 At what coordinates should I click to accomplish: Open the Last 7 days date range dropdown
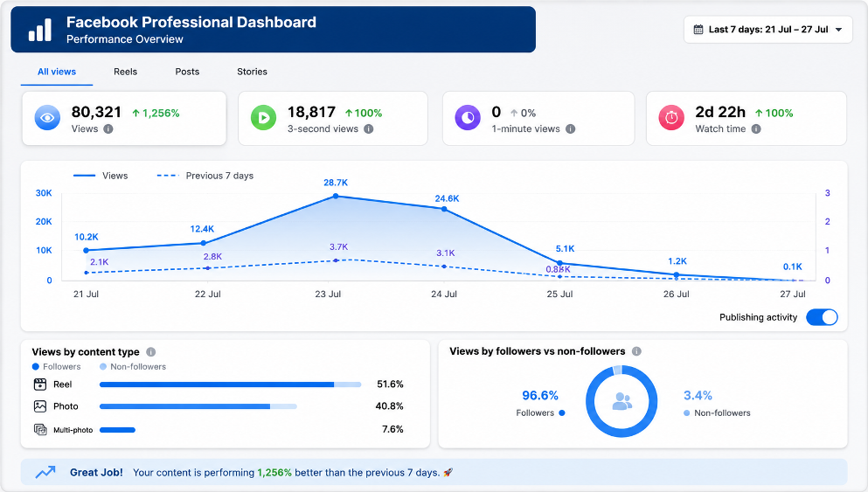767,30
